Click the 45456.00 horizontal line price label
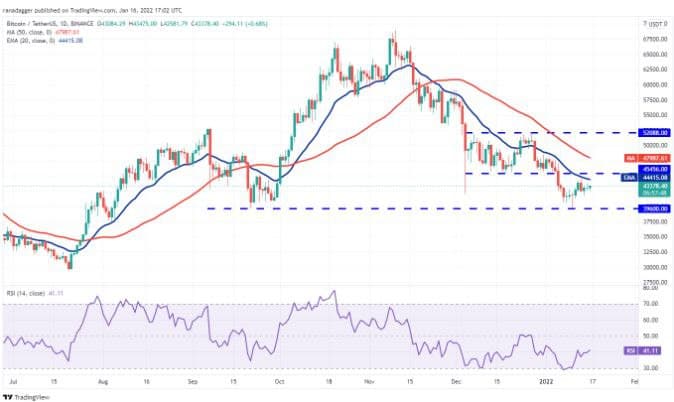The width and height of the screenshot is (674, 402). (654, 169)
